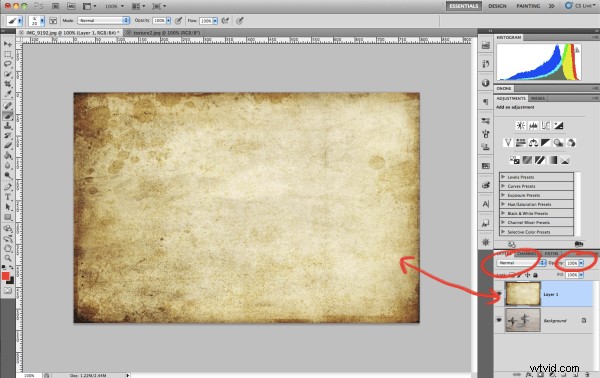600x378 pixels.
Task: Add a Color Balance adjustment
Action: pyautogui.click(x=533, y=143)
